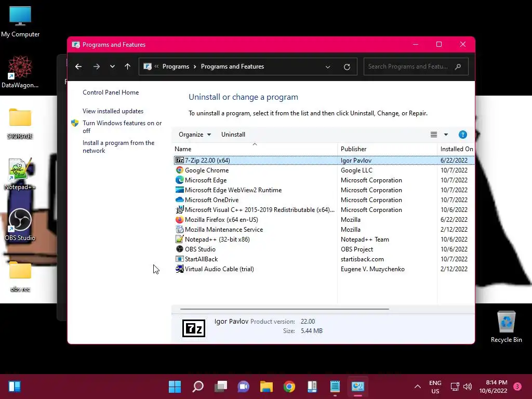Select the 7-Zip 22.00 (x64) program icon

tap(179, 160)
